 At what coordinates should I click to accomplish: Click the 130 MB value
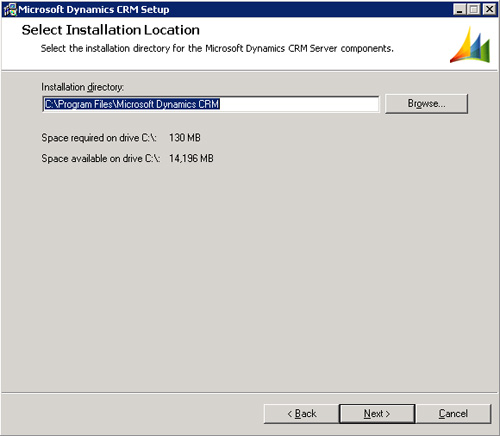185,138
